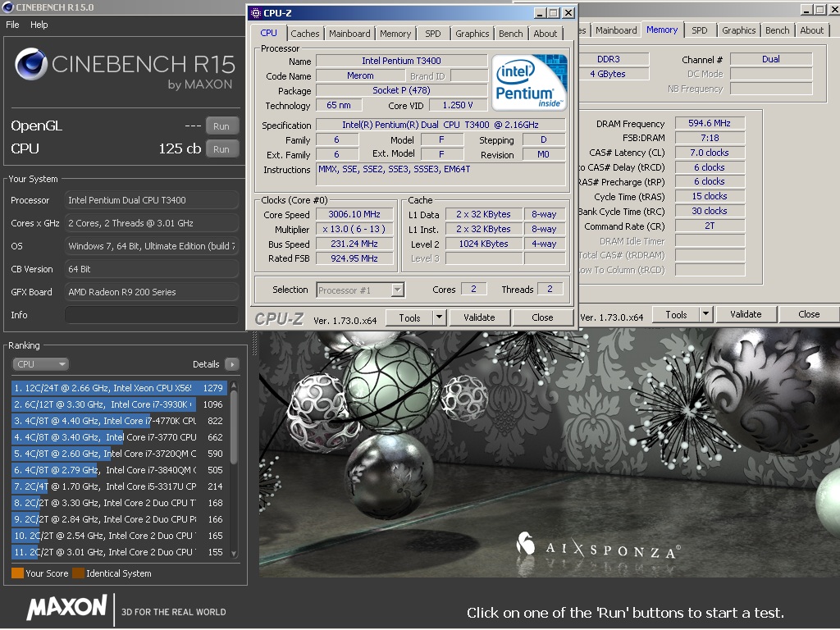Select ranking entry 5 Core i7-3720QM

tap(119, 454)
